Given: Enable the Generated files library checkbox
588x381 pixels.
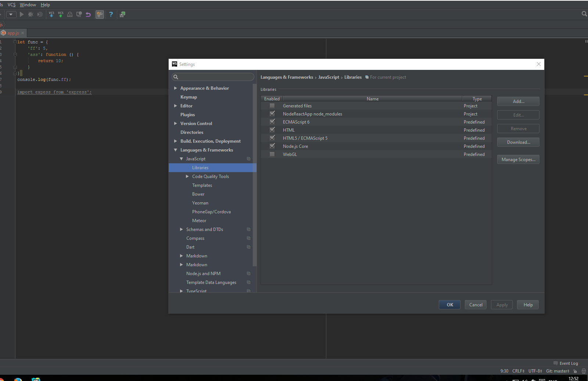Looking at the screenshot, I should 272,106.
